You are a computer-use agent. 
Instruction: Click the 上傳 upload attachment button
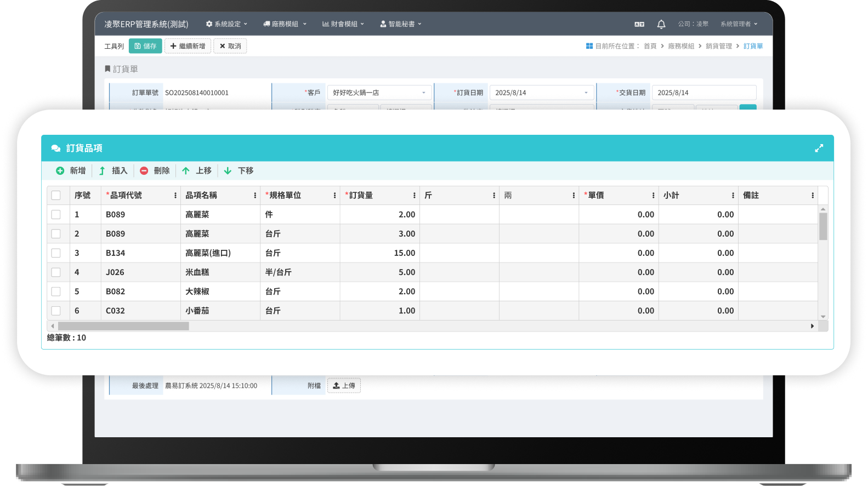[344, 386]
